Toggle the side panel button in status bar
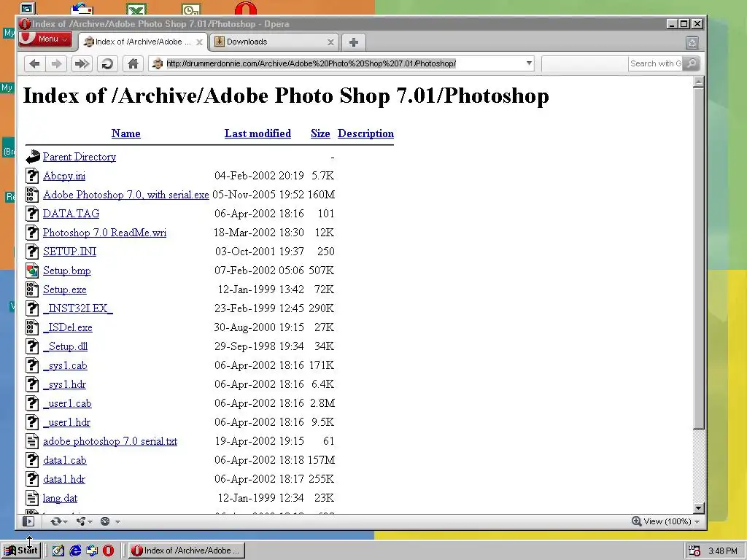 coord(28,521)
